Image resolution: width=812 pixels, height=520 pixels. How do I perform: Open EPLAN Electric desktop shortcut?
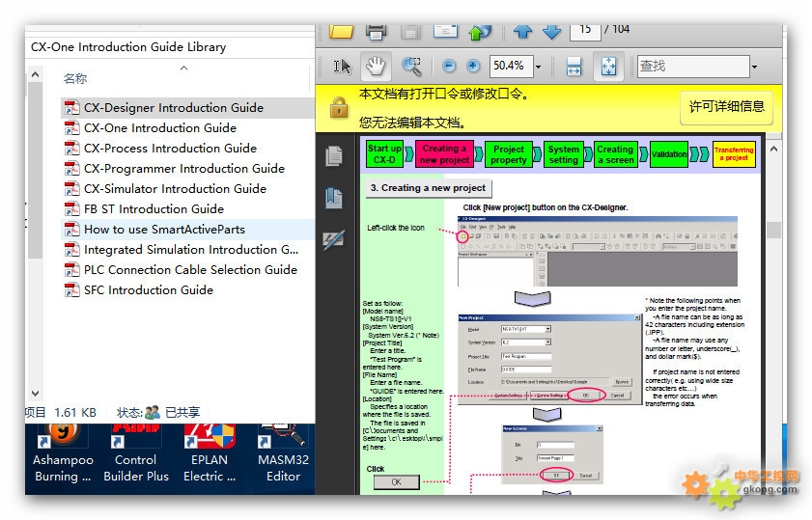tap(210, 453)
